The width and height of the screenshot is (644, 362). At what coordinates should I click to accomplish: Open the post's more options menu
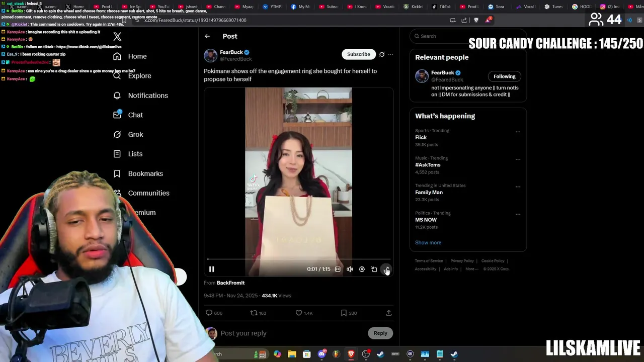pyautogui.click(x=390, y=54)
